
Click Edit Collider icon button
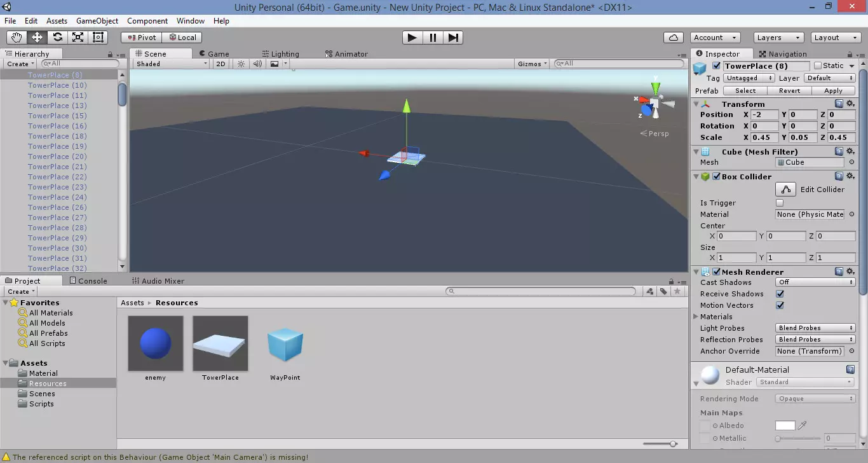(785, 190)
